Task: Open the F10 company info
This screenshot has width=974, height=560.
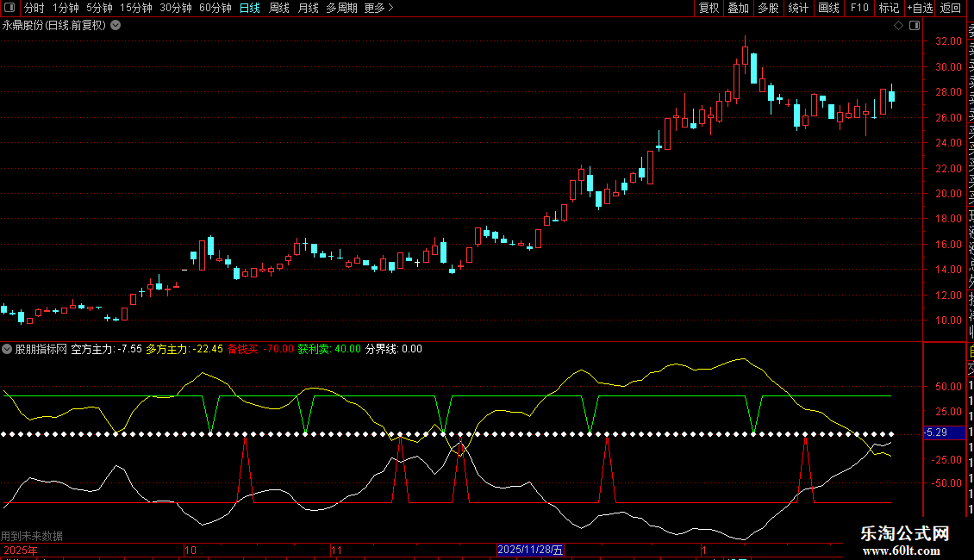Action: point(859,8)
